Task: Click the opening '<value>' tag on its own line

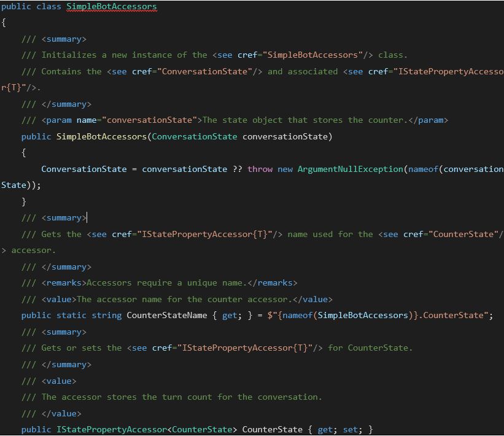Action: tap(59, 381)
